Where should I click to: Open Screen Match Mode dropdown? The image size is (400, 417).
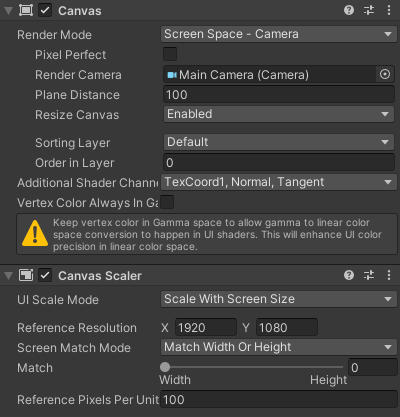279,347
